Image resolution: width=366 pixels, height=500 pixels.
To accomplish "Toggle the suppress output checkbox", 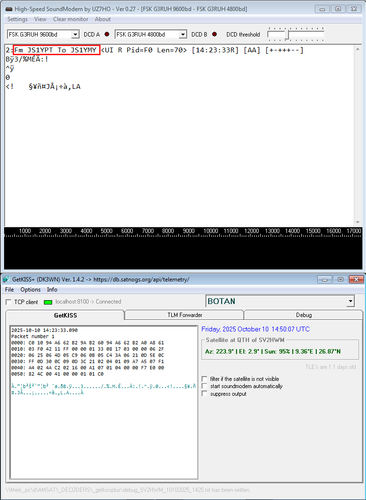I will [x=204, y=394].
